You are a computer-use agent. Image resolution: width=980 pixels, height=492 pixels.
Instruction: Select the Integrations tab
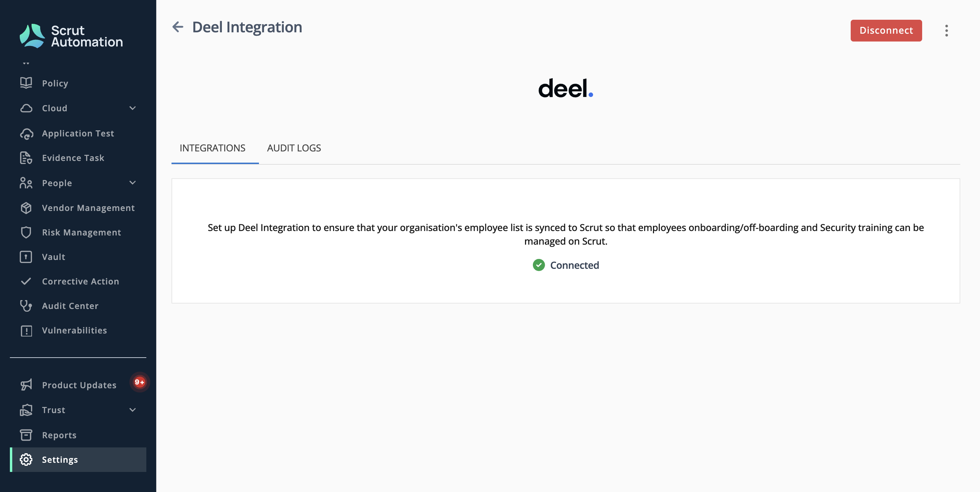click(212, 148)
